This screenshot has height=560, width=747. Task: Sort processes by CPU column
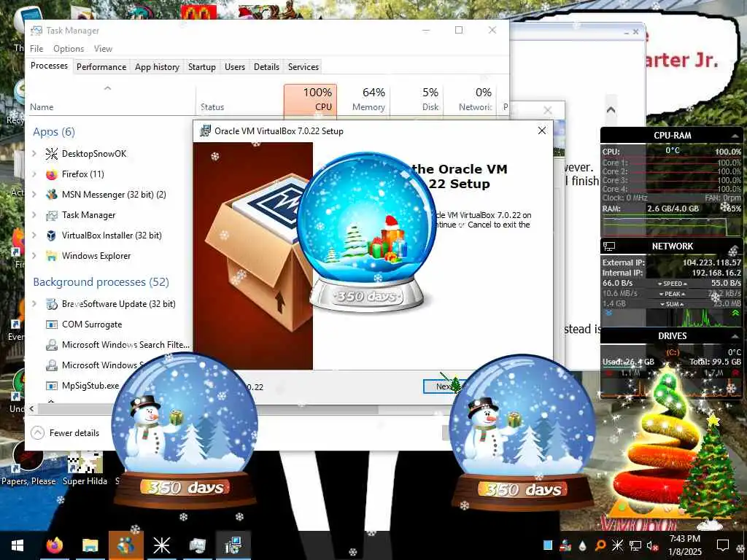(x=310, y=99)
